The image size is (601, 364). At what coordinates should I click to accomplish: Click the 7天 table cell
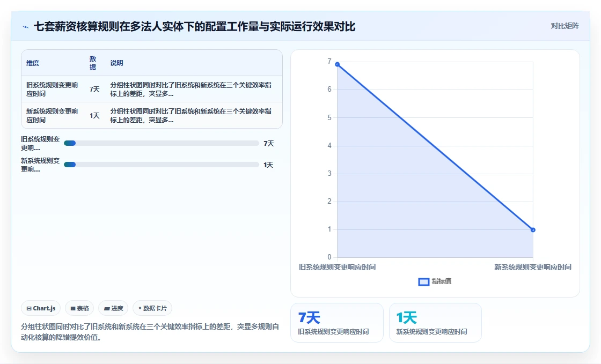tap(94, 89)
